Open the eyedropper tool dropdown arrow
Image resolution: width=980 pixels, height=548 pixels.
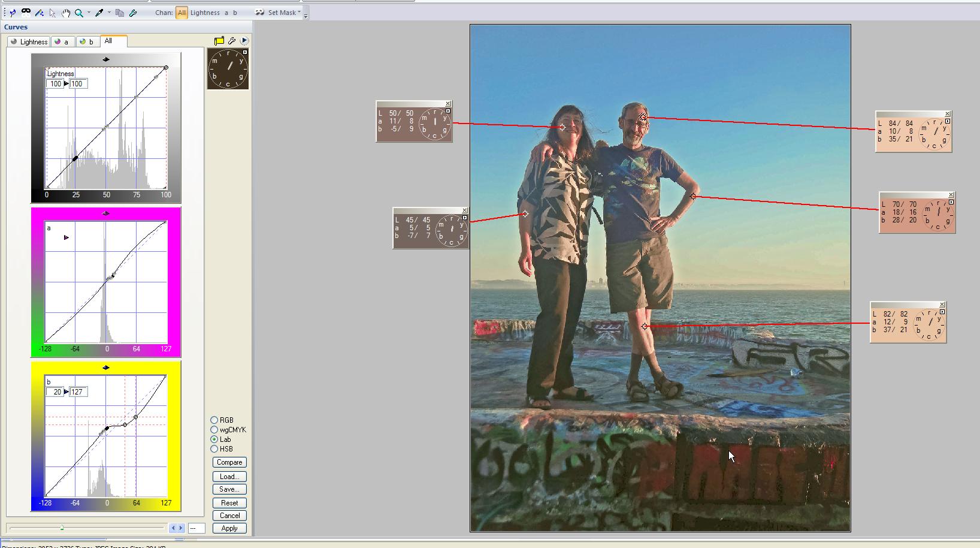point(109,13)
